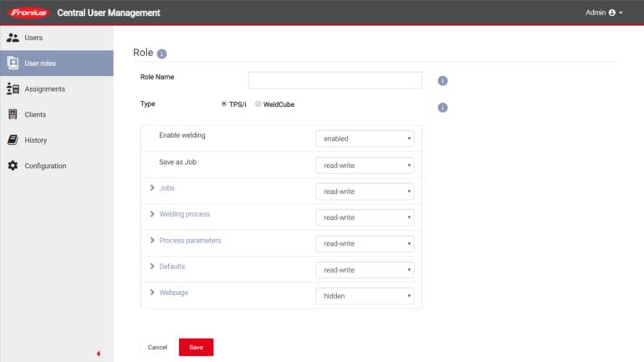Click the Users icon in sidebar

13,38
